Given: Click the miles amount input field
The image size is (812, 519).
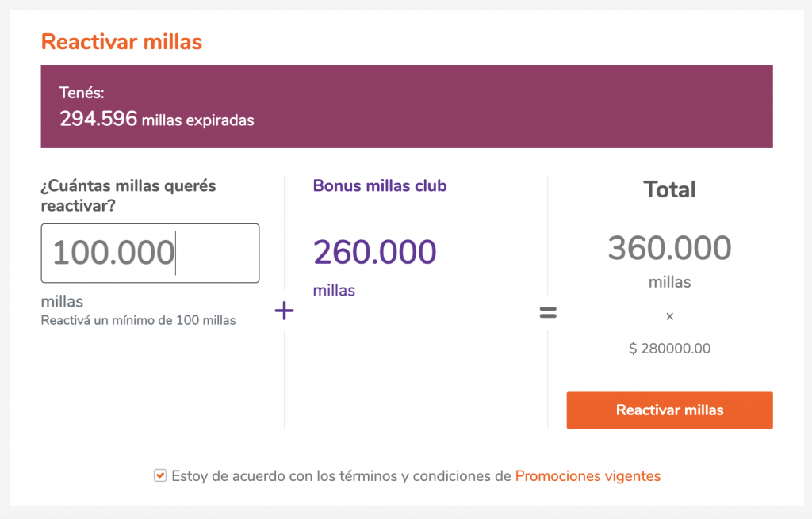Looking at the screenshot, I should point(150,253).
